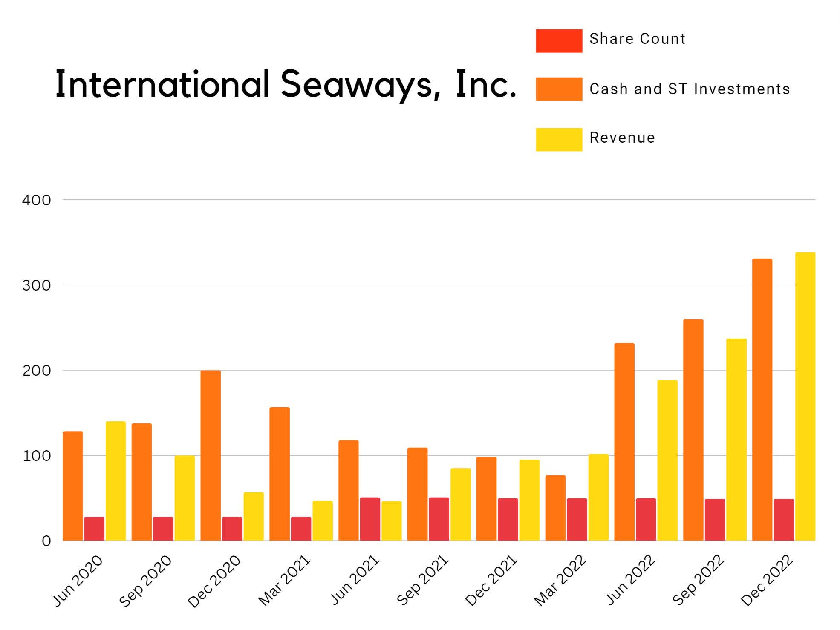Viewport: 840px width, 630px height.
Task: Select the Jun 2020 red Share Count bar
Action: pos(94,529)
